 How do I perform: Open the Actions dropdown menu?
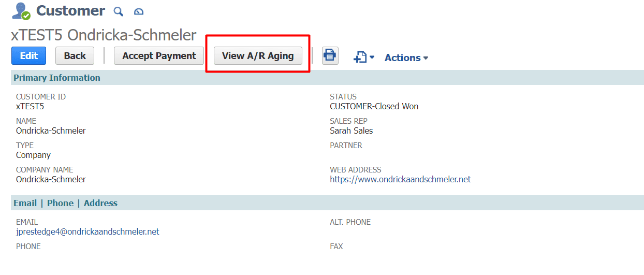pyautogui.click(x=406, y=57)
